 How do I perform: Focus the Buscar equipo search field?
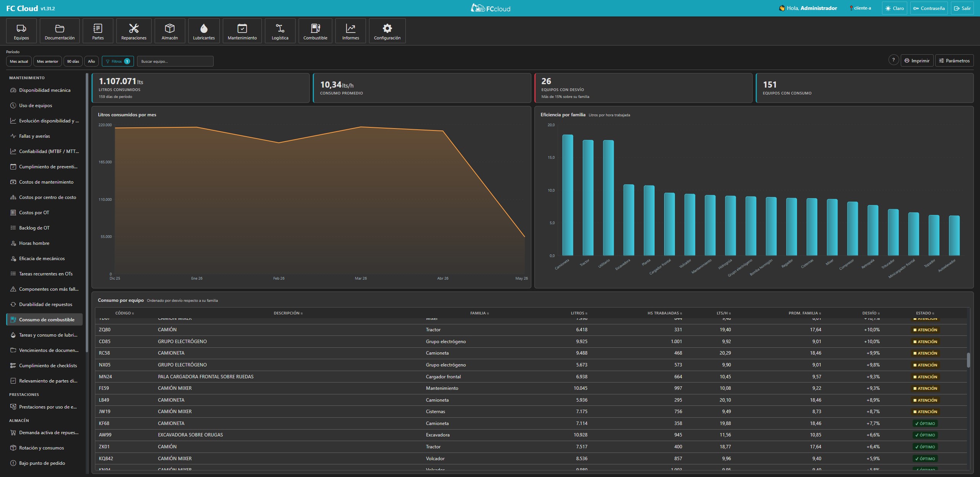click(175, 61)
